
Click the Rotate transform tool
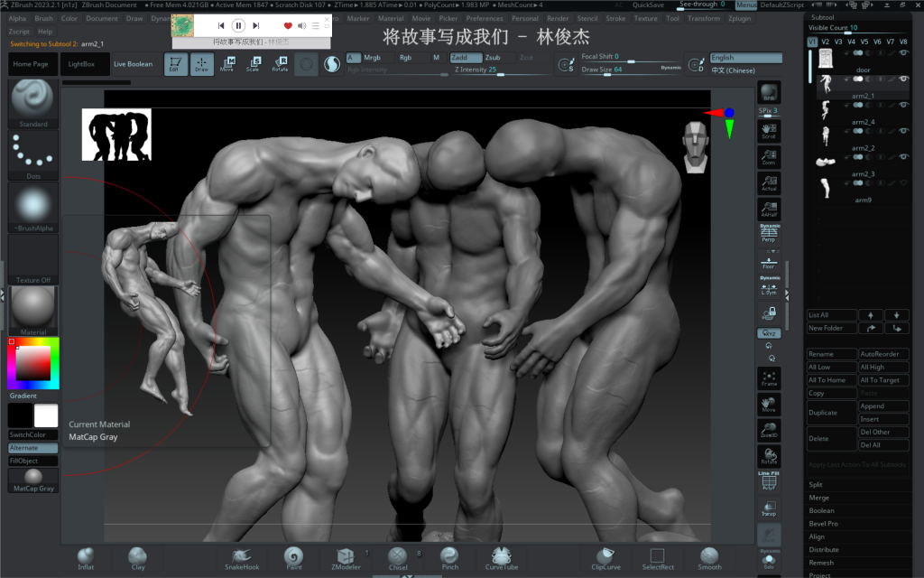point(280,63)
